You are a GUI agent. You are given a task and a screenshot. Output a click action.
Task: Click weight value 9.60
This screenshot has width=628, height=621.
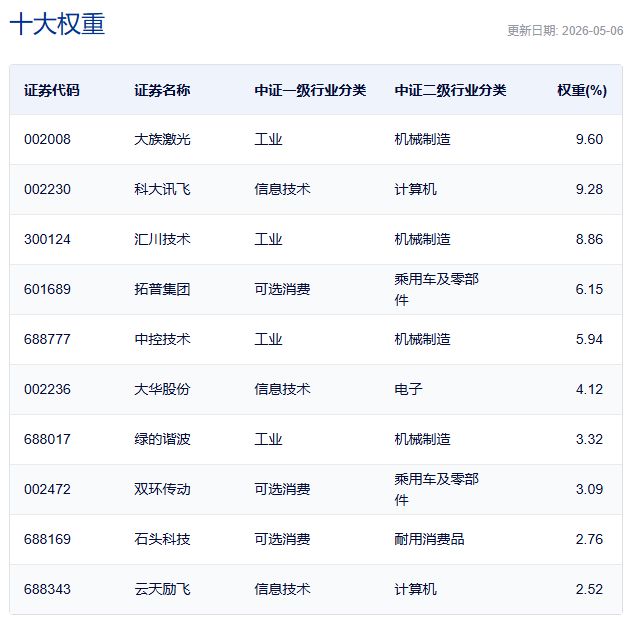click(589, 139)
